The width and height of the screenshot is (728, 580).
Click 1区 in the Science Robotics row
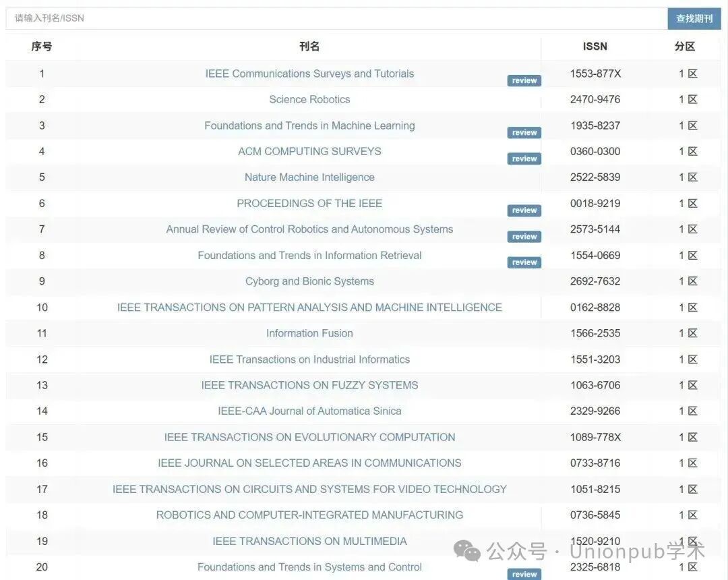point(688,99)
